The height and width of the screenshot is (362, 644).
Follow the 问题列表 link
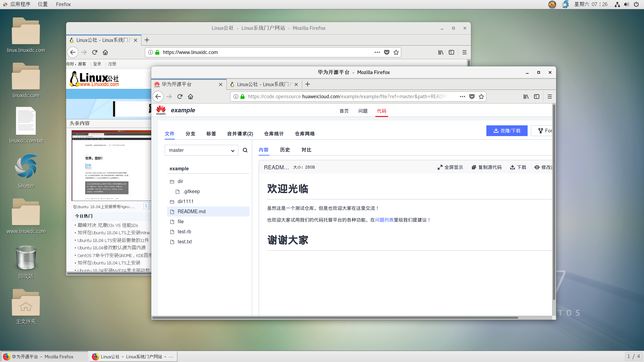pos(384,220)
